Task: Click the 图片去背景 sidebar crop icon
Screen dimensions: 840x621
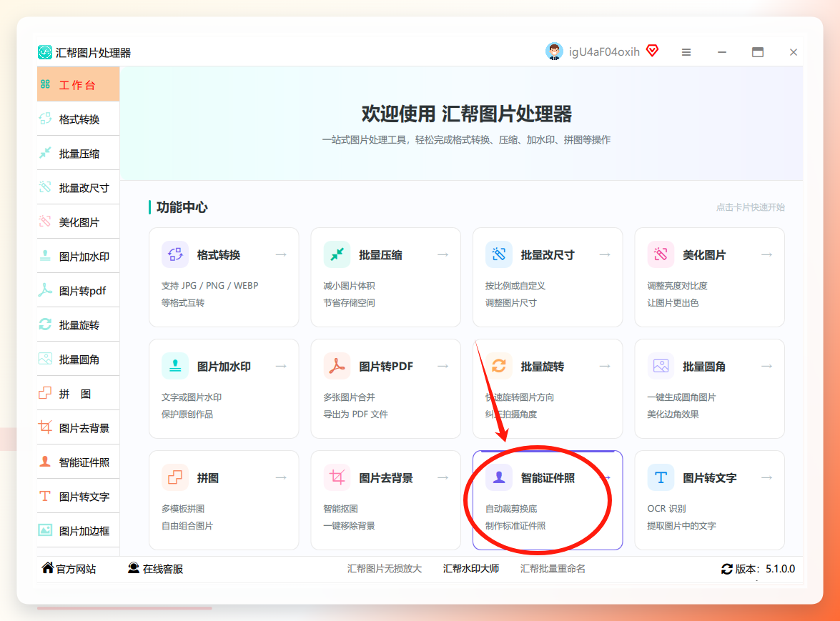Action: (x=46, y=427)
